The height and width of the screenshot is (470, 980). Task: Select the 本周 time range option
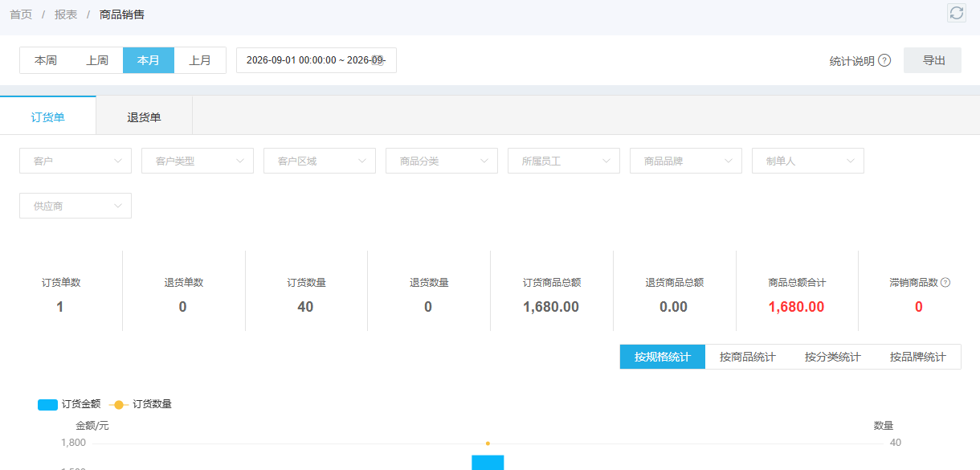[46, 60]
